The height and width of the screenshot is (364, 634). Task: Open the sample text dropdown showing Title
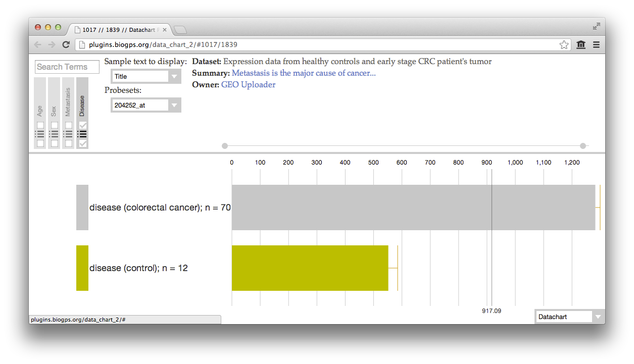pos(146,77)
